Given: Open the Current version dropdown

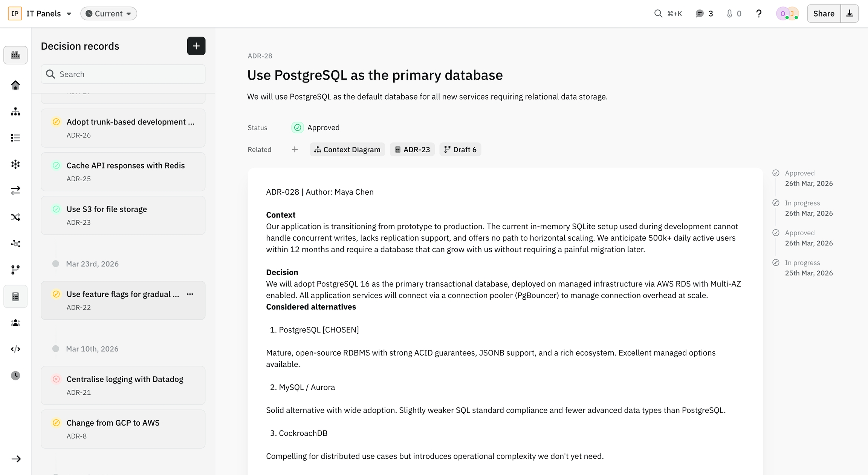Looking at the screenshot, I should [108, 14].
